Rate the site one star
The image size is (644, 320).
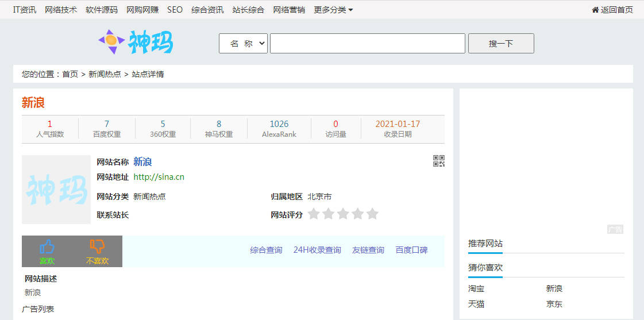314,214
